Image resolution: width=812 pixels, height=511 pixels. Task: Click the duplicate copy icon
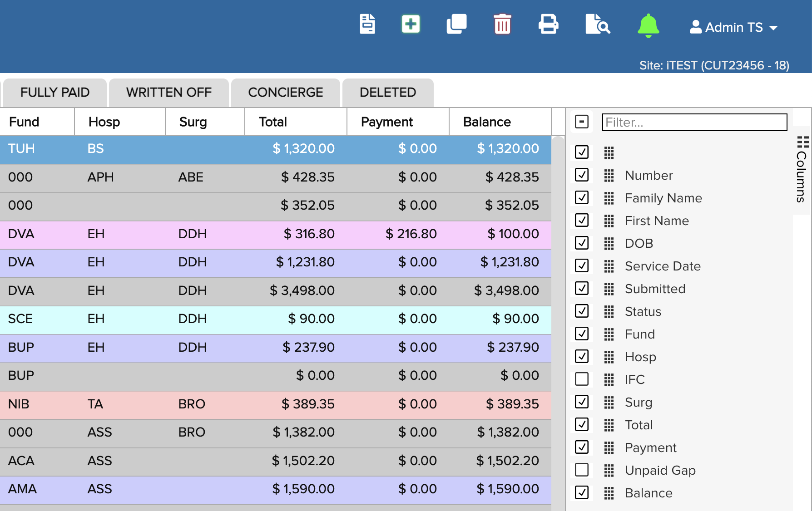[x=456, y=24]
